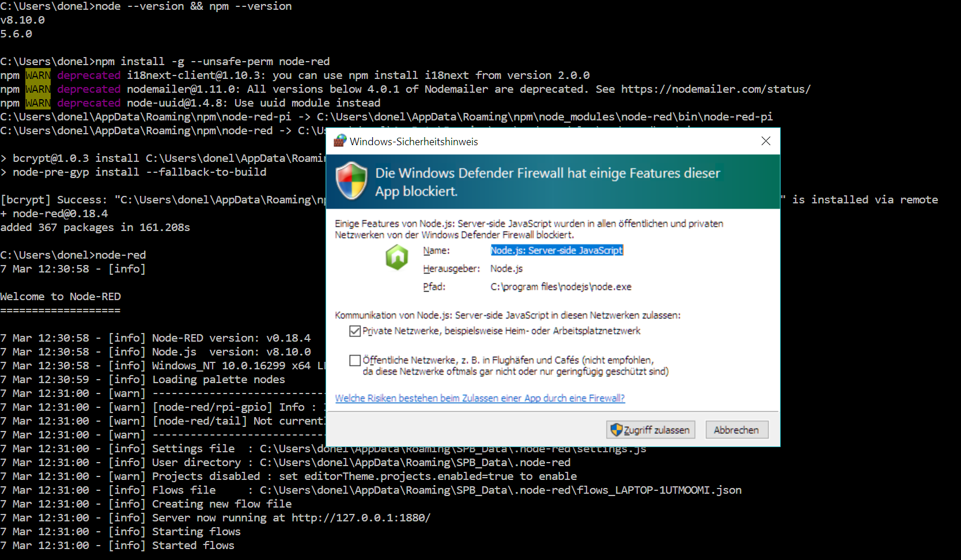Click the green Node.js hexagon icon
Image resolution: width=961 pixels, height=560 pixels.
click(397, 257)
